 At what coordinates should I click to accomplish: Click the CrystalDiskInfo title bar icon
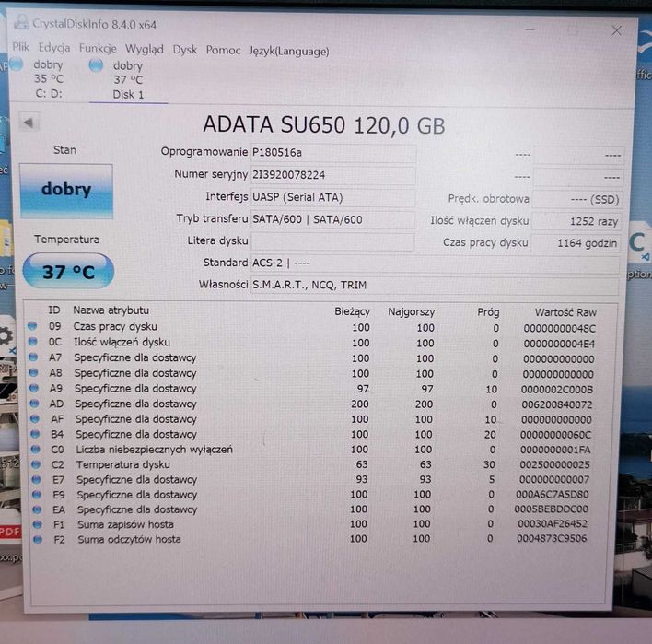click(x=21, y=22)
